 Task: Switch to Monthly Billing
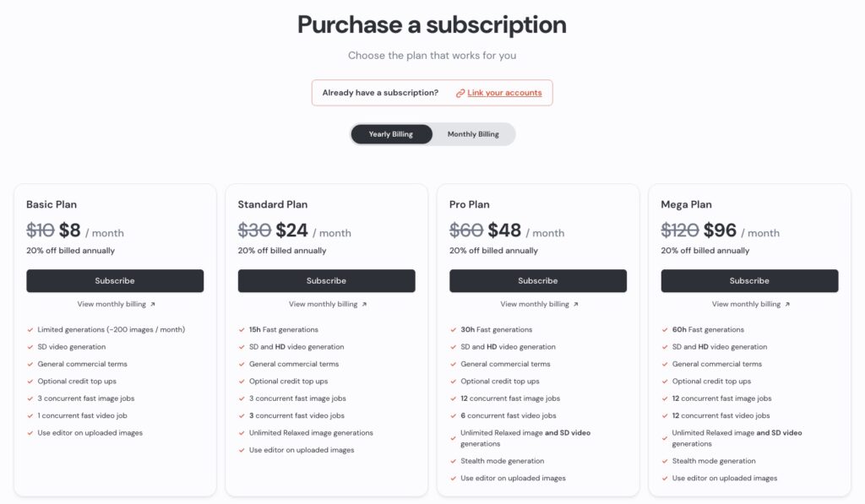pos(473,134)
